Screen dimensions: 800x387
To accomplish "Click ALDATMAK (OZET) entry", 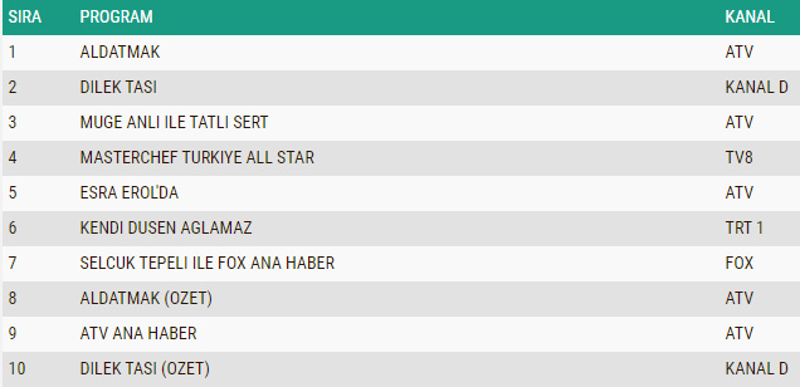I will [x=146, y=298].
